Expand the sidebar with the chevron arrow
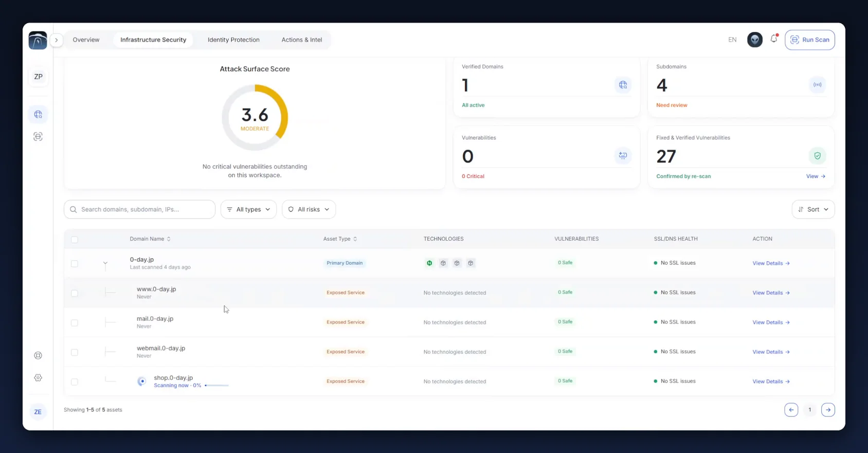The image size is (868, 453). point(57,40)
